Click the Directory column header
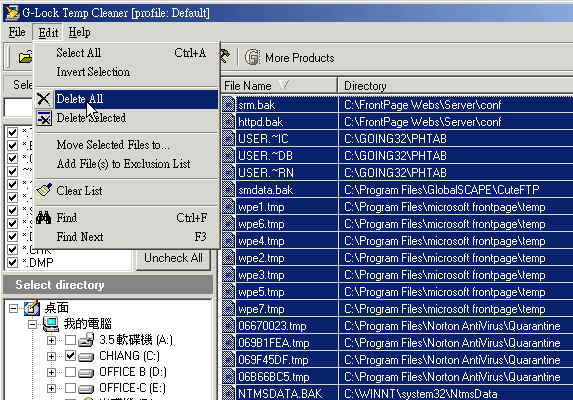Screen dimensions: 573x400 (x=455, y=86)
